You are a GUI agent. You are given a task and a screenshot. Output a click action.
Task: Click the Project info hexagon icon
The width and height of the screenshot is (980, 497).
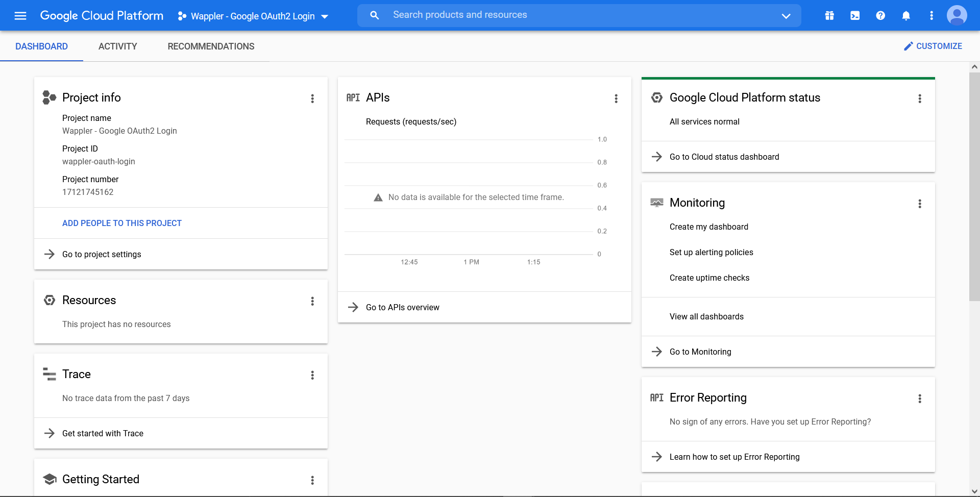tap(49, 97)
